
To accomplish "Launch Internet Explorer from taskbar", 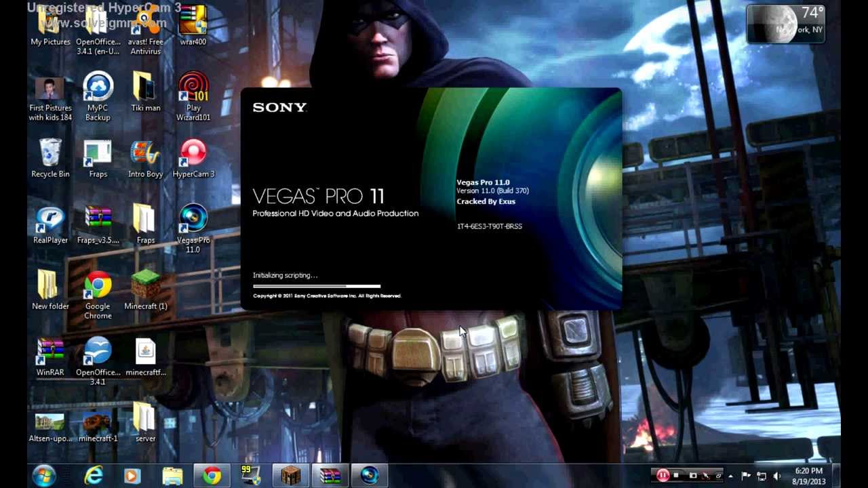I will tap(94, 476).
